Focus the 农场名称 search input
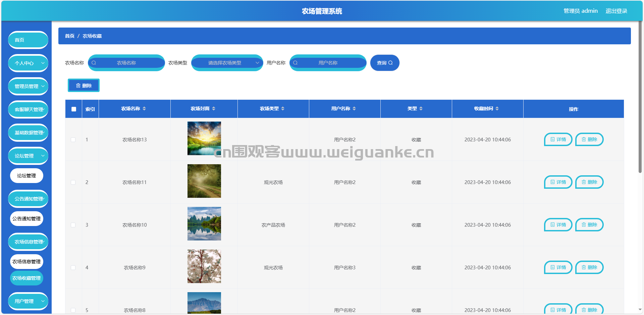 [126, 63]
